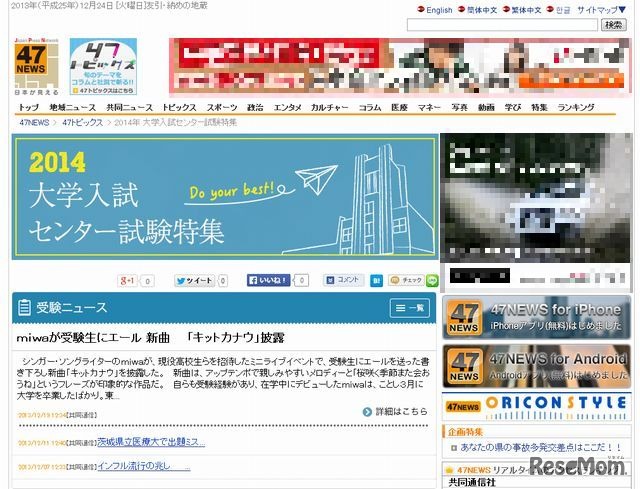
Task: Click the top red advertisement banner
Action: [x=400, y=67]
